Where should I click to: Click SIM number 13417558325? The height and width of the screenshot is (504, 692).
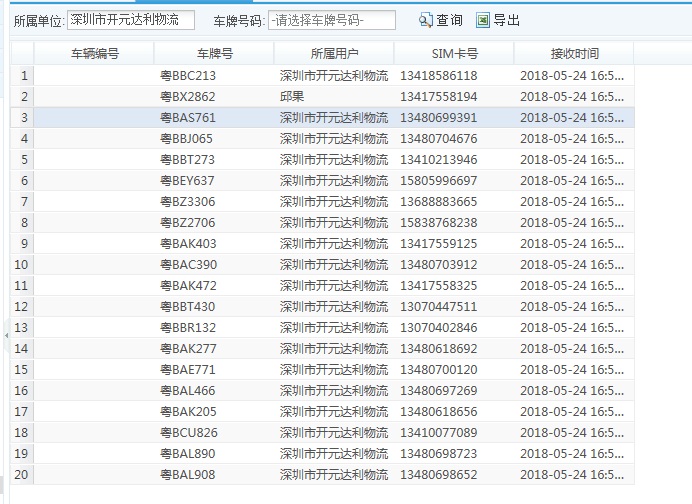(439, 286)
